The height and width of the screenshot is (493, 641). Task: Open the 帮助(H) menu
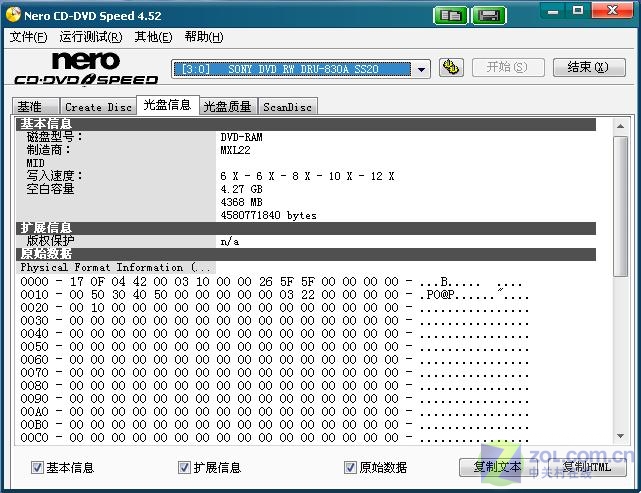(x=204, y=37)
